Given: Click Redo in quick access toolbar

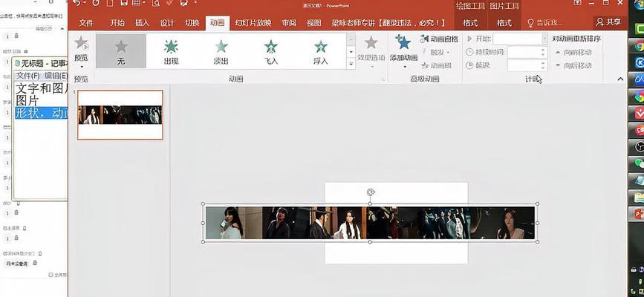Looking at the screenshot, I should point(96,2).
